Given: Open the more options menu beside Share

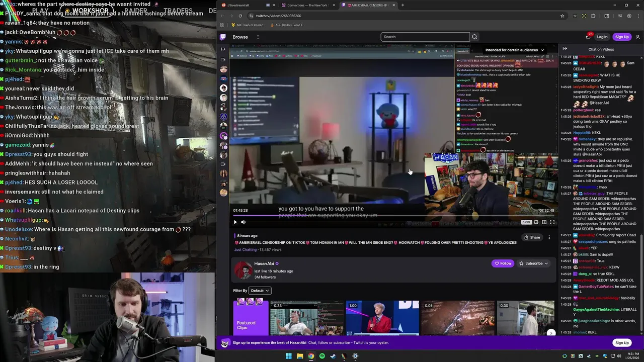Looking at the screenshot, I should pos(549,237).
